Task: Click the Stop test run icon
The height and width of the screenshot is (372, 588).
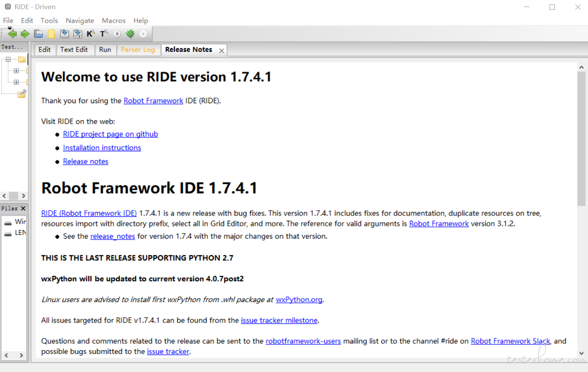Action: click(x=143, y=34)
